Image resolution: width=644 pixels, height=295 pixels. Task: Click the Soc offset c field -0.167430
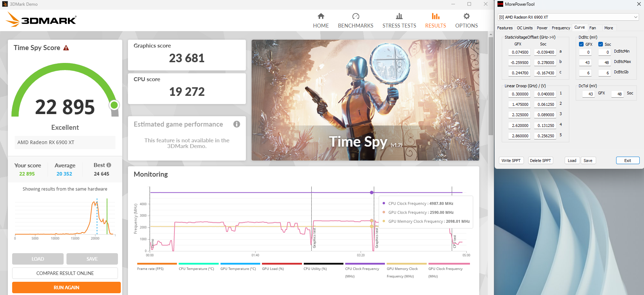(545, 73)
